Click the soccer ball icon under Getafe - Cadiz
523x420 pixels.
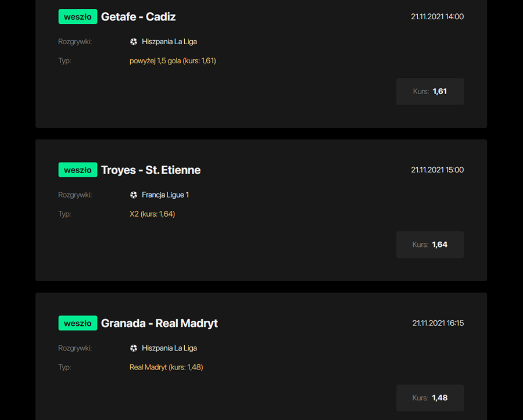(134, 42)
